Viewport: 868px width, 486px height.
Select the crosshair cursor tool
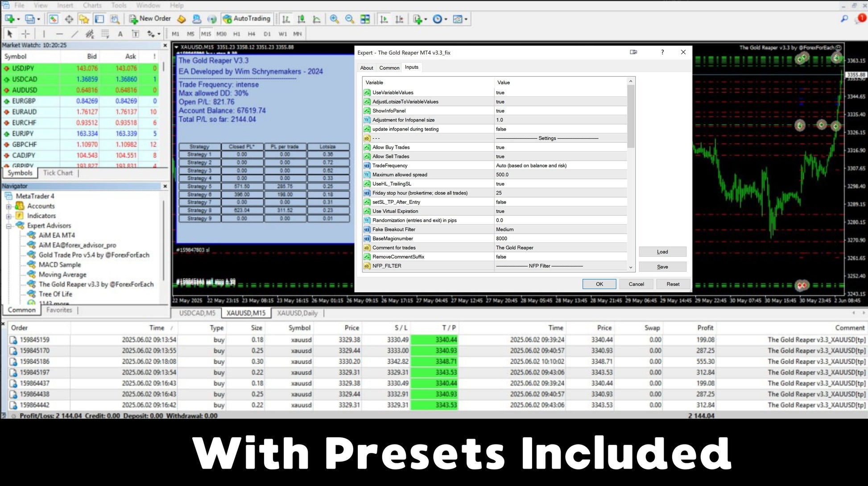[x=25, y=34]
